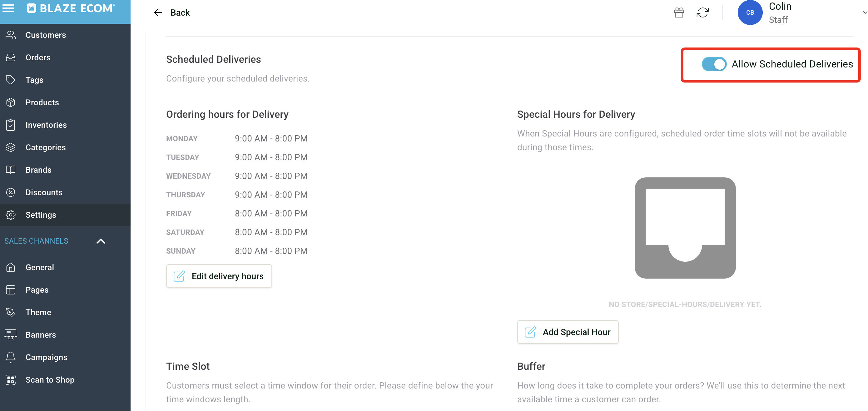The width and height of the screenshot is (868, 411).
Task: Collapse the Sales Channels section
Action: tap(101, 241)
